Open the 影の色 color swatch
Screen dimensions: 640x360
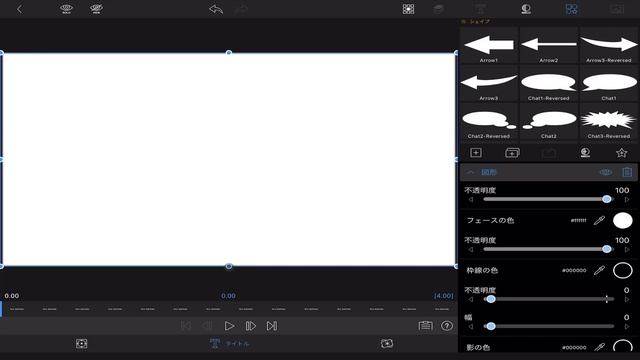tap(622, 346)
